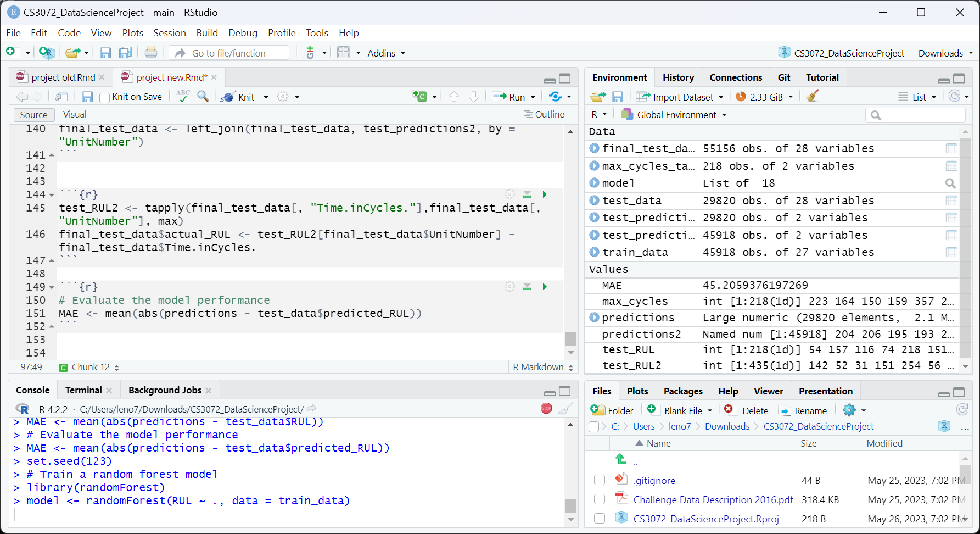Screen dimensions: 980x534
Task: Click the Create a Project icon
Action: point(47,53)
